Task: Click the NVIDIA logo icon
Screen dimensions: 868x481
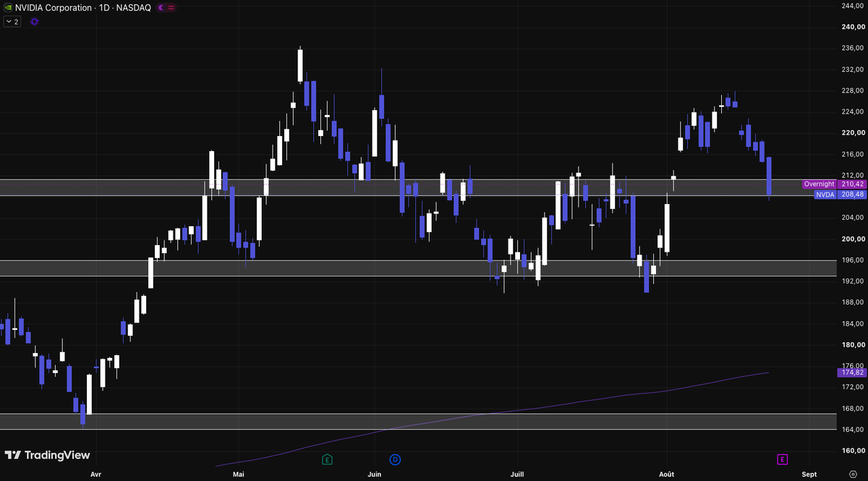Action: tap(8, 7)
